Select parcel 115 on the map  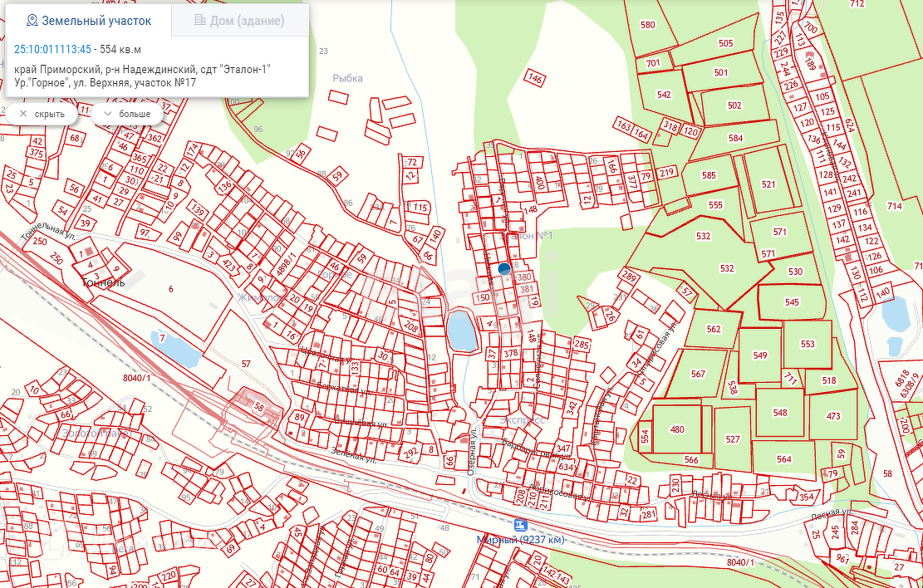coord(419,207)
